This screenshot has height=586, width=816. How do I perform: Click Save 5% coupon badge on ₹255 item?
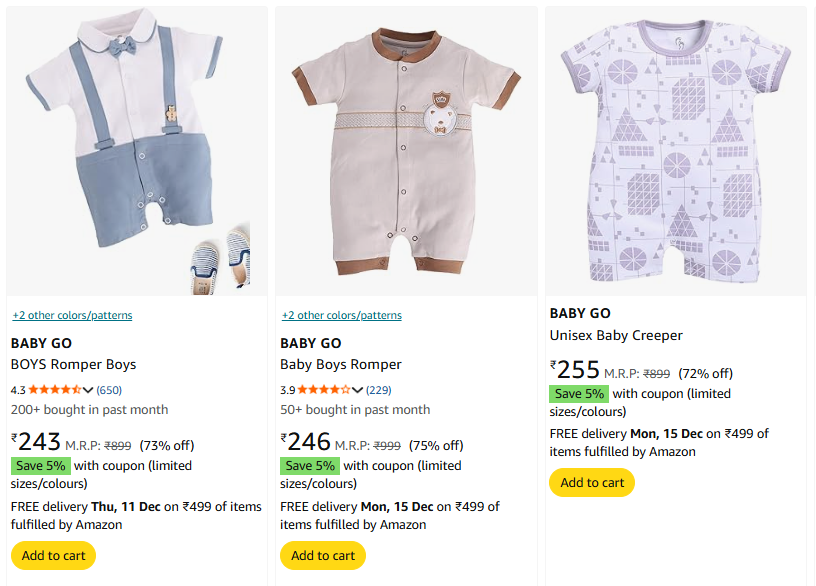pyautogui.click(x=579, y=394)
